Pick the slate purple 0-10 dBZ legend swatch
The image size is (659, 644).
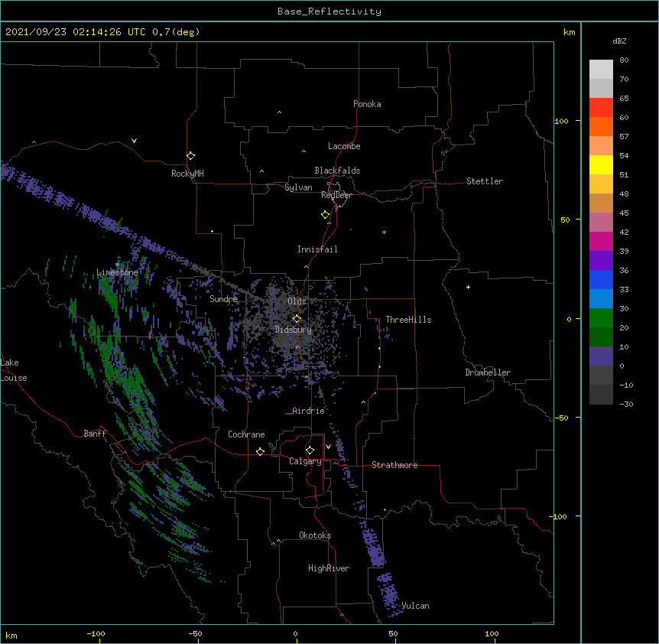(601, 356)
